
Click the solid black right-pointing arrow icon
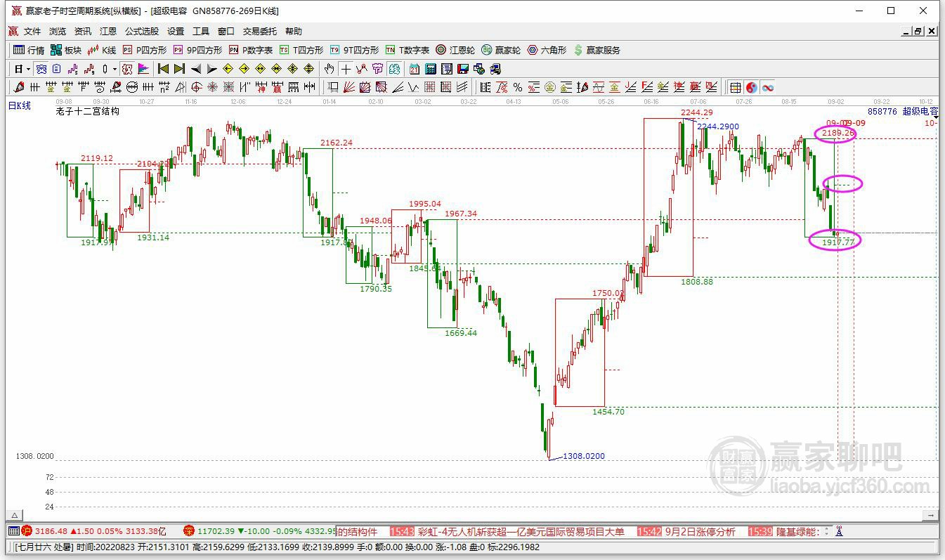pos(211,69)
